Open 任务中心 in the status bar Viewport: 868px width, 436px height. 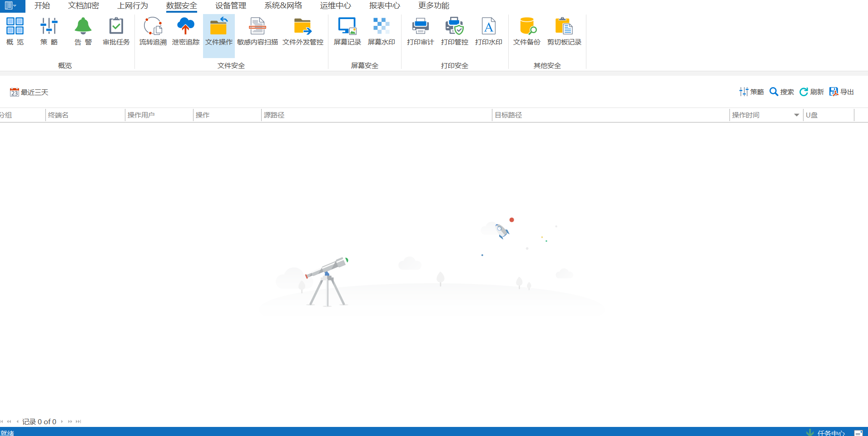(831, 433)
